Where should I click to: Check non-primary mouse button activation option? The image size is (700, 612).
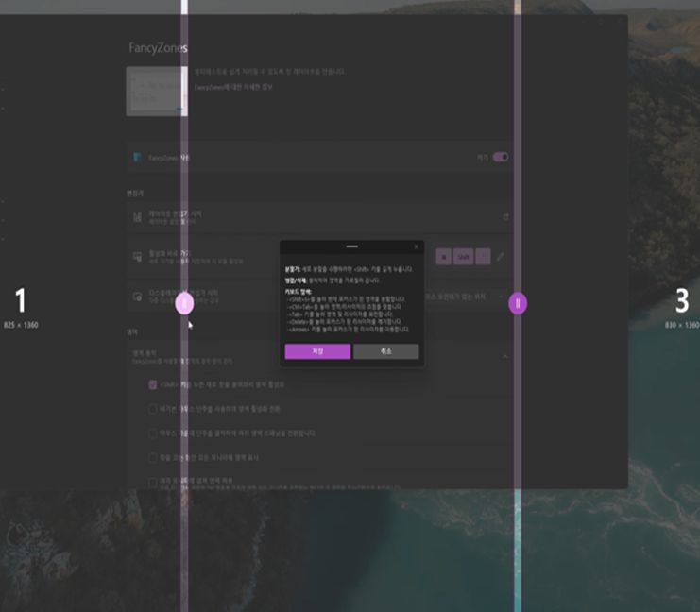click(153, 409)
